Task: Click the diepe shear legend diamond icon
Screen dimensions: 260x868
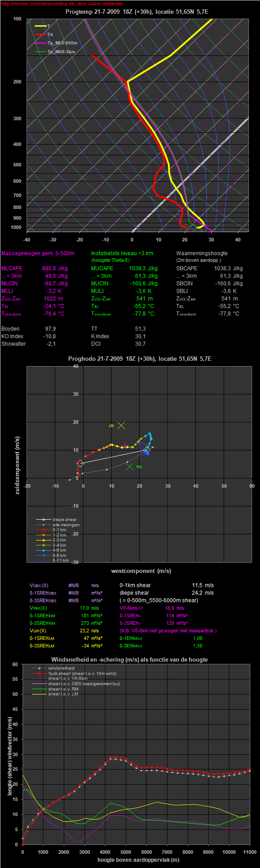Action: click(43, 520)
